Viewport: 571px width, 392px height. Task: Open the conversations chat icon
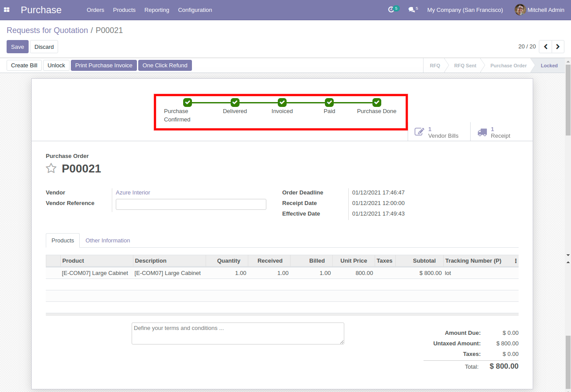pos(411,10)
